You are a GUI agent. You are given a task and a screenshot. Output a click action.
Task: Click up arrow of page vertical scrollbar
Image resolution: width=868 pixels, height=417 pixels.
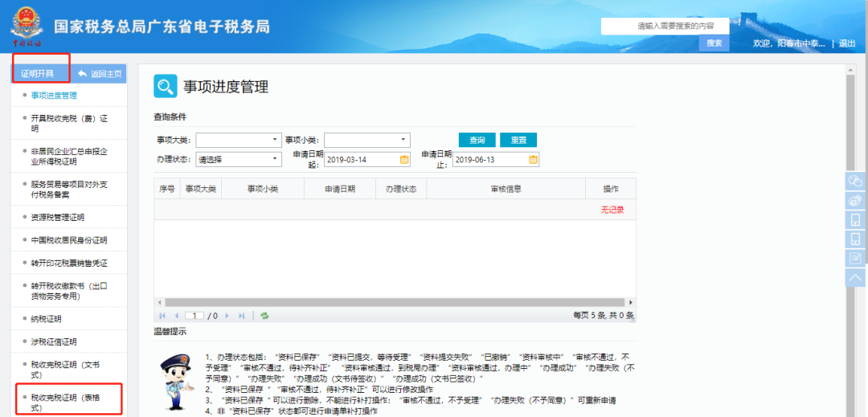pyautogui.click(x=851, y=69)
